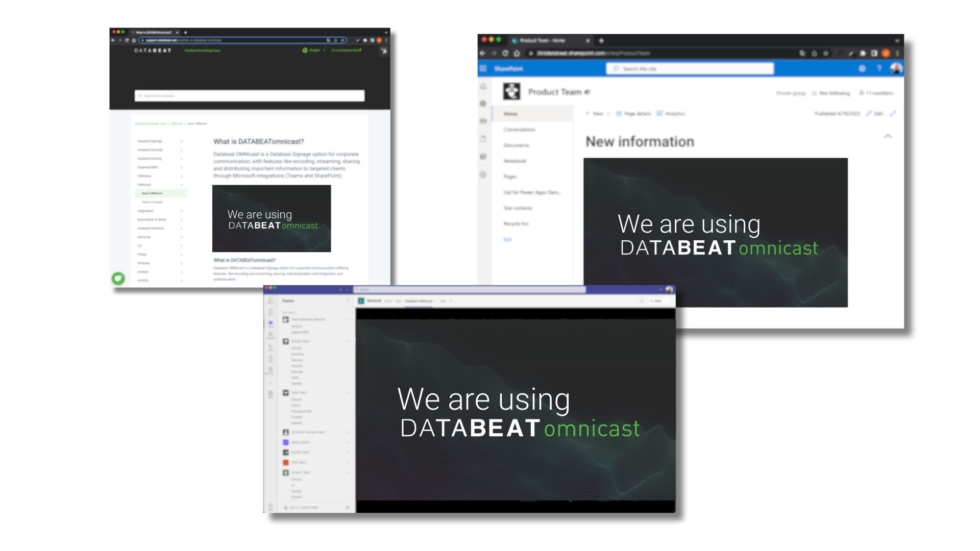Expand the SharePoint Site contents section
Viewport: 980px width, 551px height.
pos(518,208)
